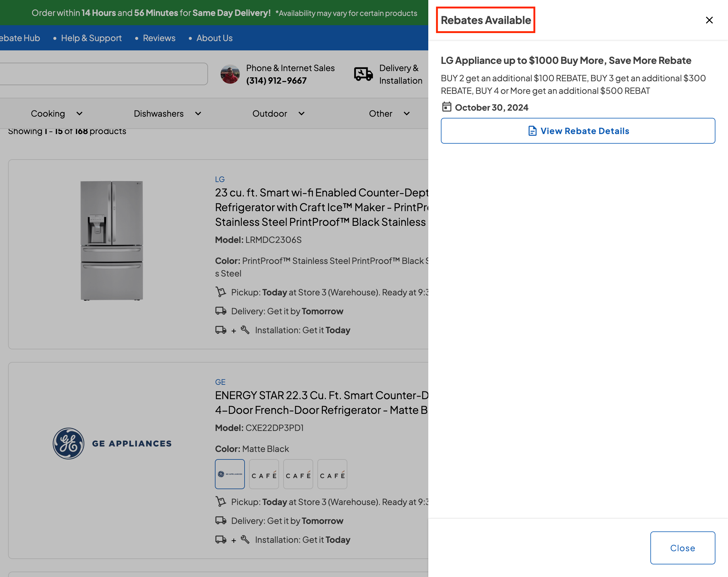Click the Dishwashers dropdown chevron arrow
The image size is (728, 577).
point(198,113)
